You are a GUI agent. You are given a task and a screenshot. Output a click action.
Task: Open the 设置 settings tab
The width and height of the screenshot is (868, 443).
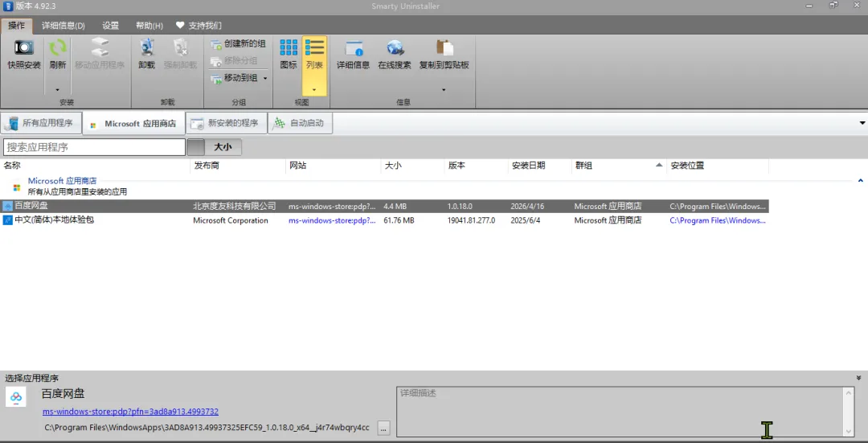(111, 26)
